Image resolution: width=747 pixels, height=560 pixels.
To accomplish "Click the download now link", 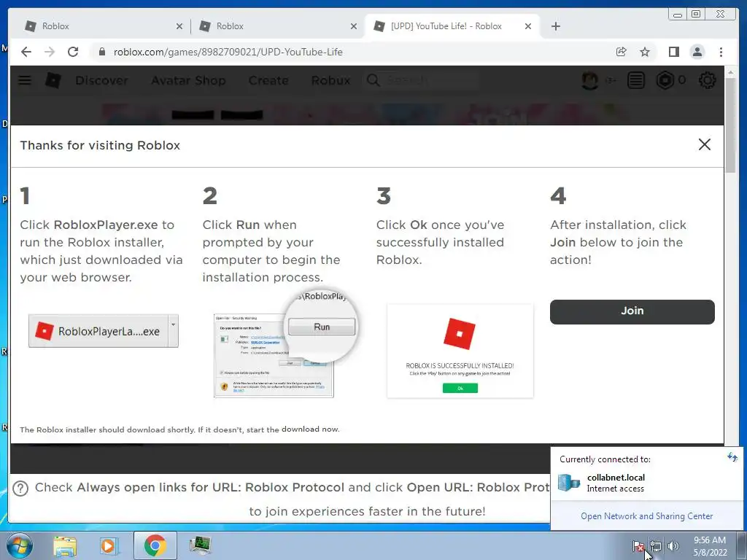I will 309,429.
